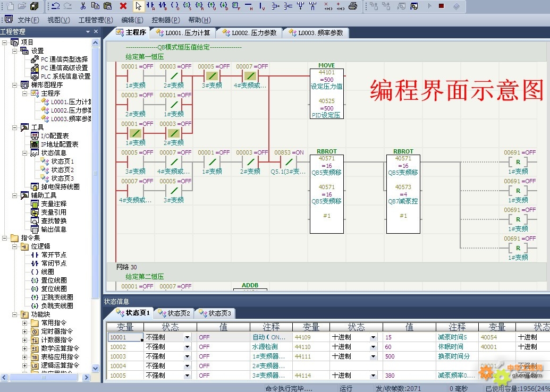Collapse the 位逻辑 instruction group
This screenshot has height=392, width=550.
point(14,246)
